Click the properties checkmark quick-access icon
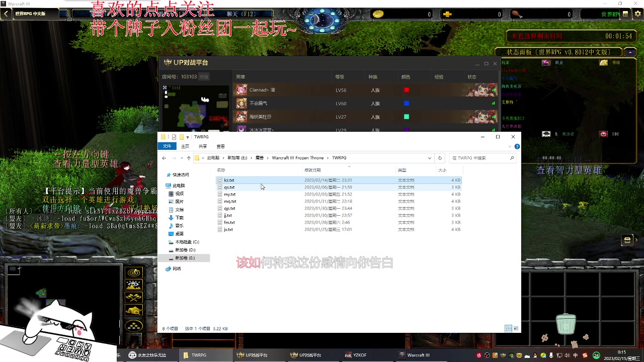The width and height of the screenshot is (644, 362). tap(174, 137)
